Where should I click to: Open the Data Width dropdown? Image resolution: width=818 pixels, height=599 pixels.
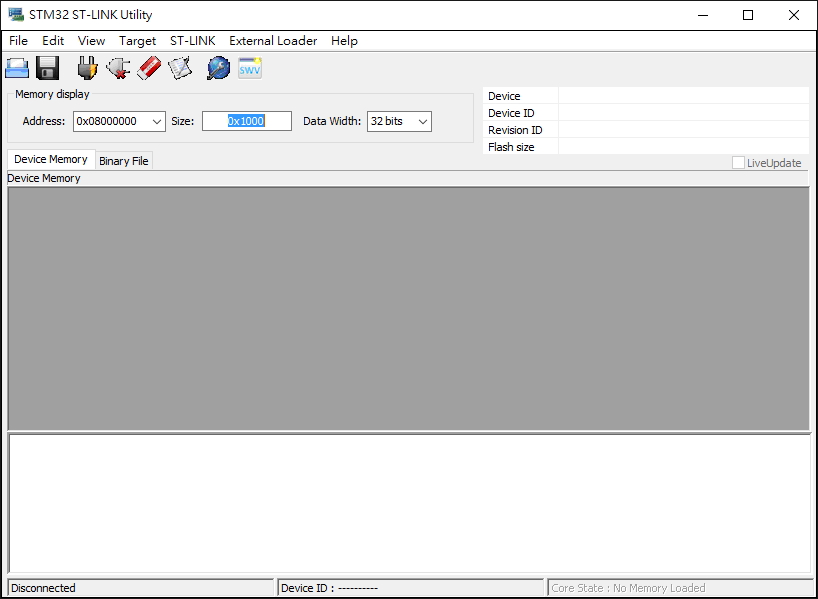pyautogui.click(x=399, y=122)
